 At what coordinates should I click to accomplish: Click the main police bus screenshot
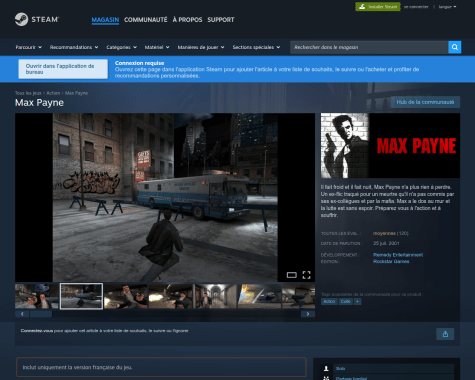pos(165,197)
